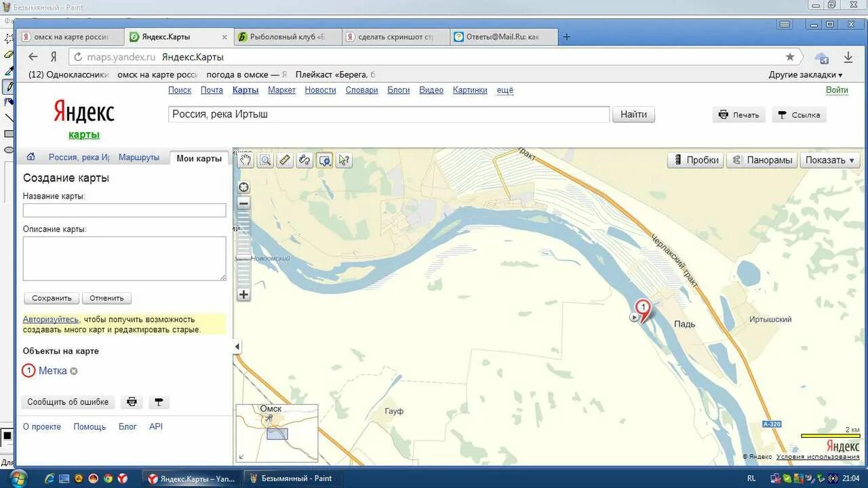The image size is (868, 488).
Task: Select the route drawing tool
Action: (304, 160)
